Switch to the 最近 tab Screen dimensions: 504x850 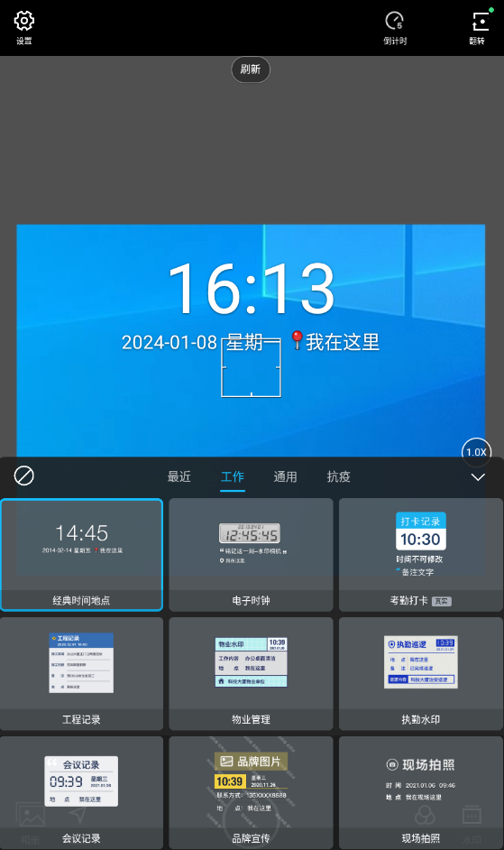179,476
